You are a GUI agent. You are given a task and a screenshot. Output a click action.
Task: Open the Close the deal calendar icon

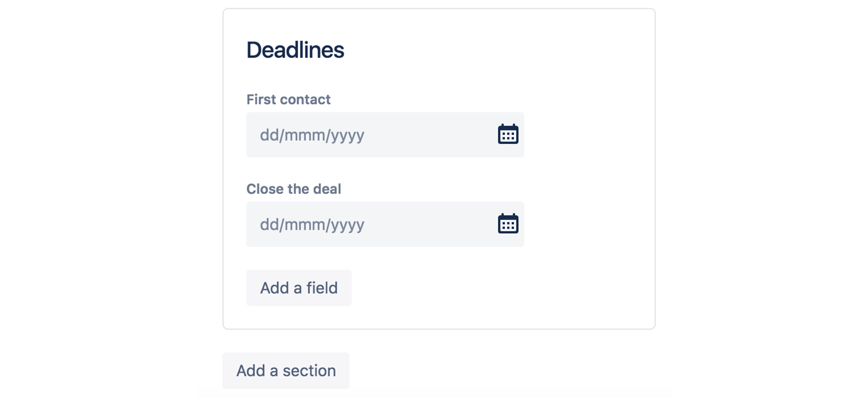point(508,224)
